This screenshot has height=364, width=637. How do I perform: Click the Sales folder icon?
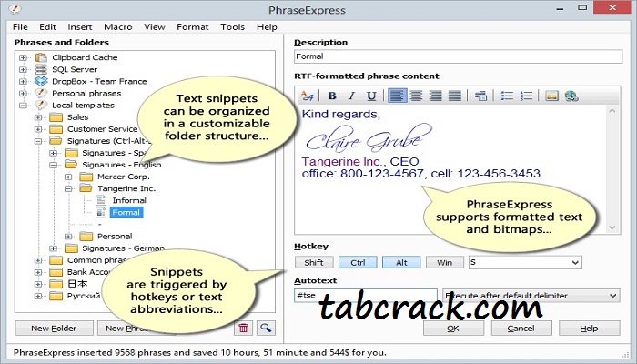coord(56,117)
